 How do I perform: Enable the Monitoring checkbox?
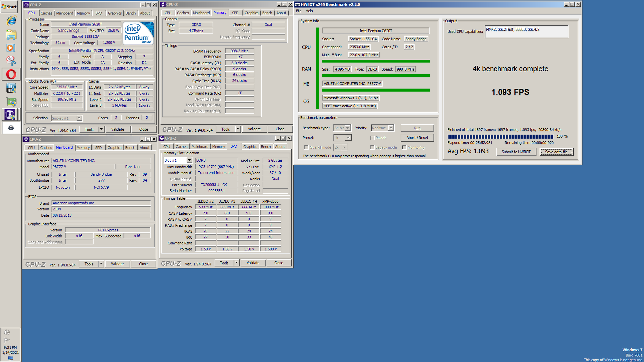(404, 147)
